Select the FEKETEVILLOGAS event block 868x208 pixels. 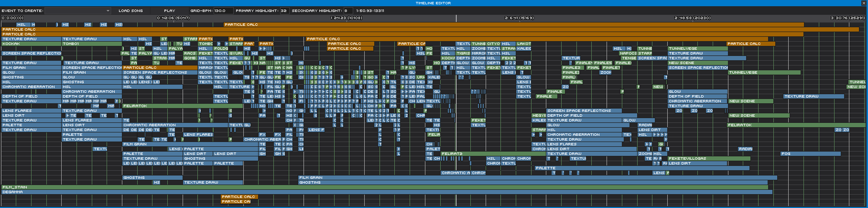coord(709,159)
